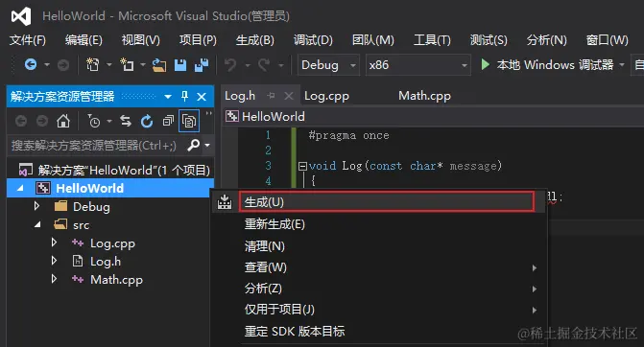Open the 编辑(E) menu
644x347 pixels.
(x=83, y=40)
